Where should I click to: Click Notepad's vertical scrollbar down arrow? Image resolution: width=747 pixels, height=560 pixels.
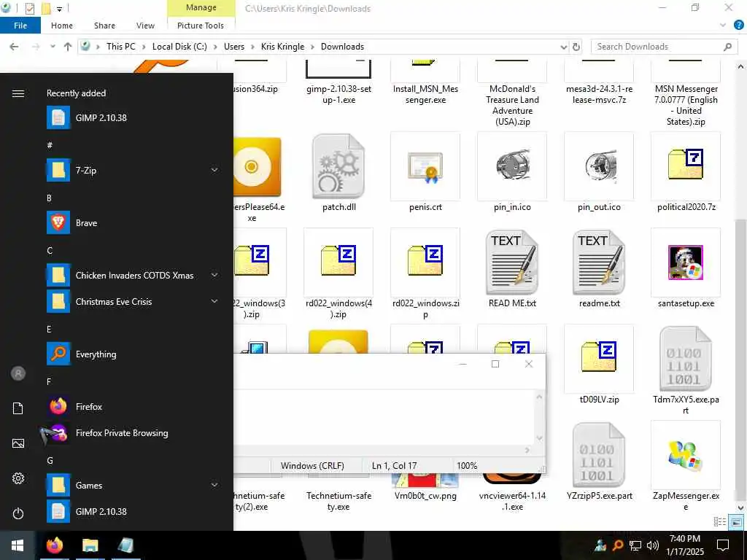pyautogui.click(x=539, y=438)
